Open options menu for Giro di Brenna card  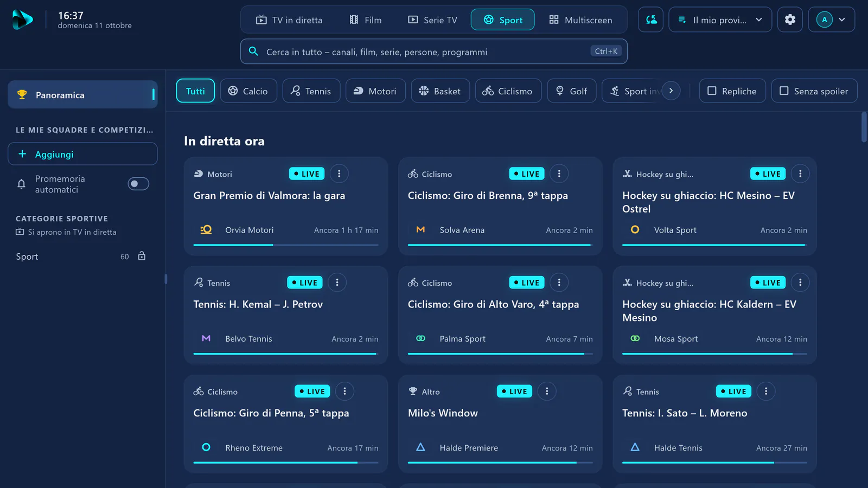(x=559, y=174)
